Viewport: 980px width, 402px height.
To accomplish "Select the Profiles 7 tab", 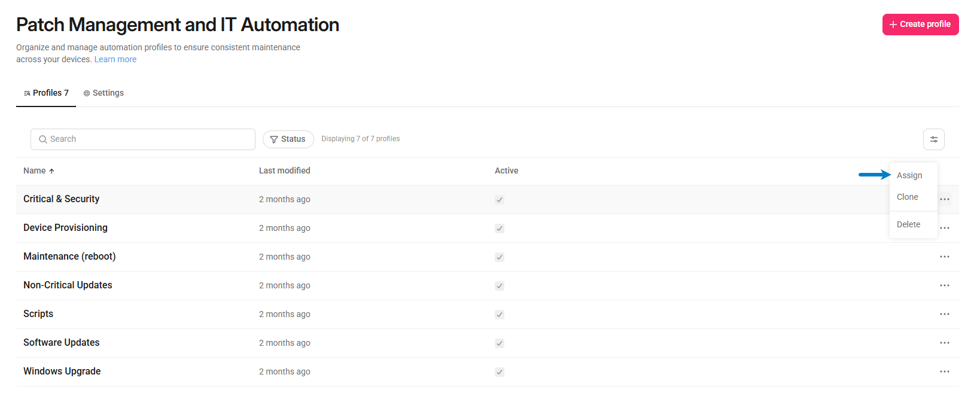I will [46, 93].
